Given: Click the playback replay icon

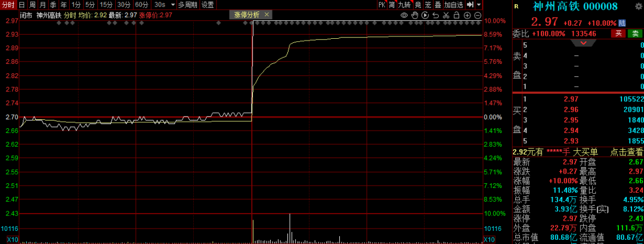Looking at the screenshot, I should 426,15.
